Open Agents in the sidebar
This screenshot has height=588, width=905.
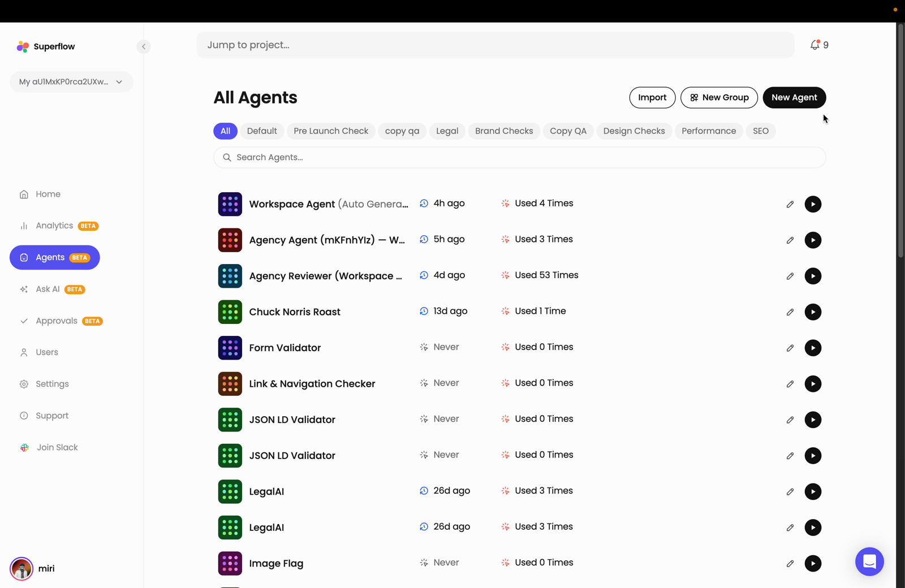55,257
